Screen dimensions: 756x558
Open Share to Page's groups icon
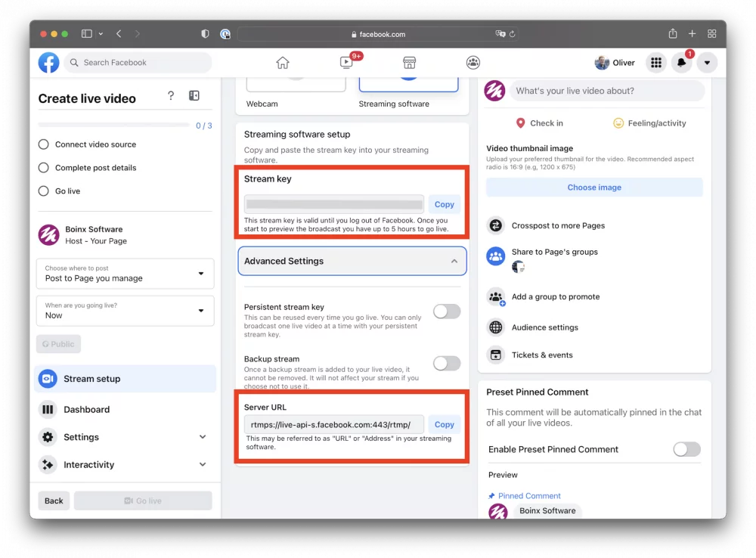coord(496,256)
